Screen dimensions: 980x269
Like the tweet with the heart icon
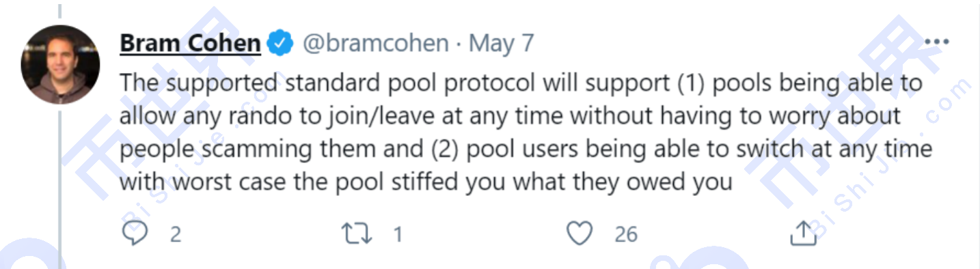[x=580, y=234]
